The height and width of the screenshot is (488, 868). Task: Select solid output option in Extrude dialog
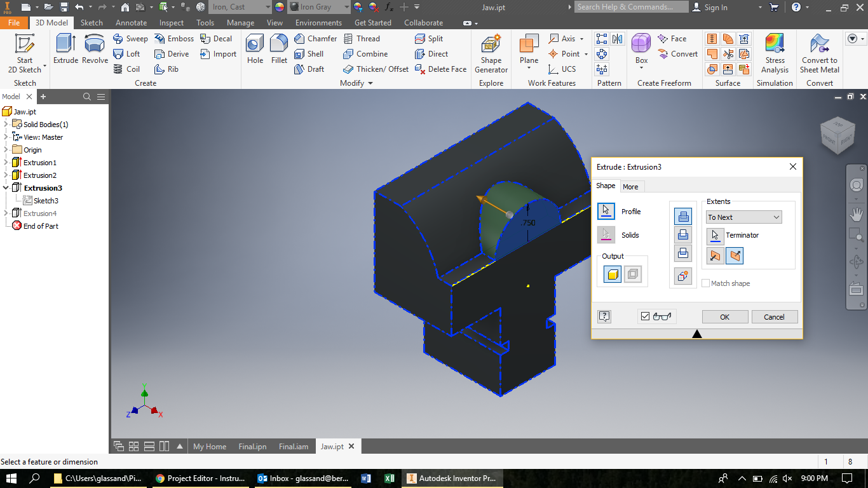(612, 274)
